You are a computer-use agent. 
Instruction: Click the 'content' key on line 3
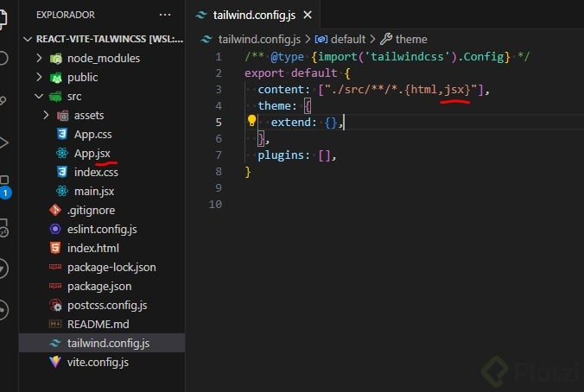pyautogui.click(x=281, y=90)
